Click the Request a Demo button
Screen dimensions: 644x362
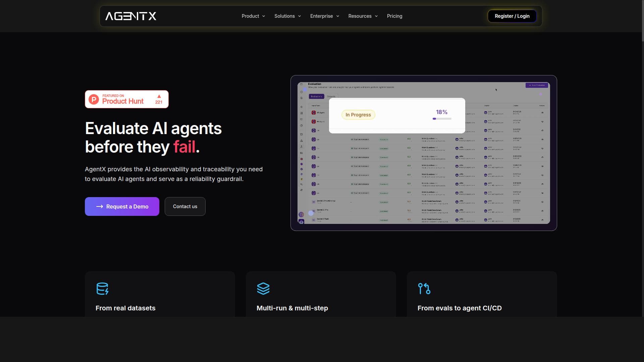pos(122,206)
